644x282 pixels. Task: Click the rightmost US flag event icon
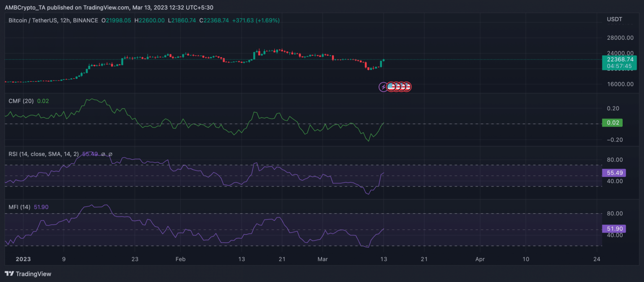[x=407, y=87]
